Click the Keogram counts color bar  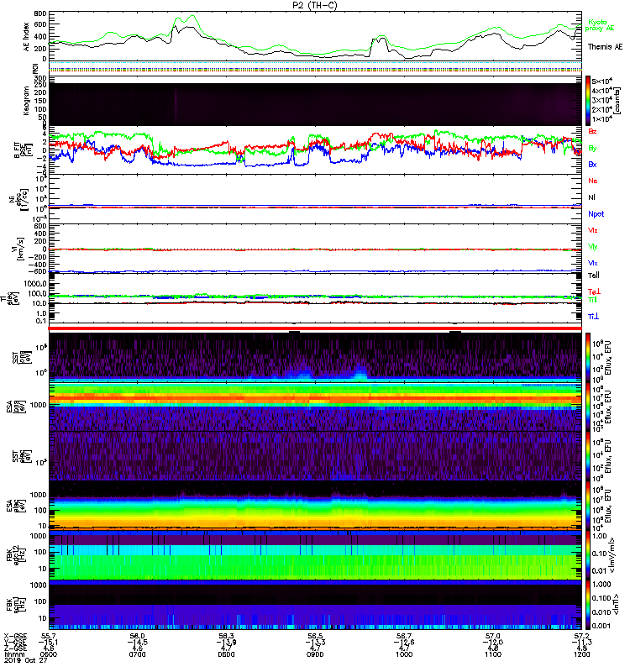pyautogui.click(x=588, y=101)
